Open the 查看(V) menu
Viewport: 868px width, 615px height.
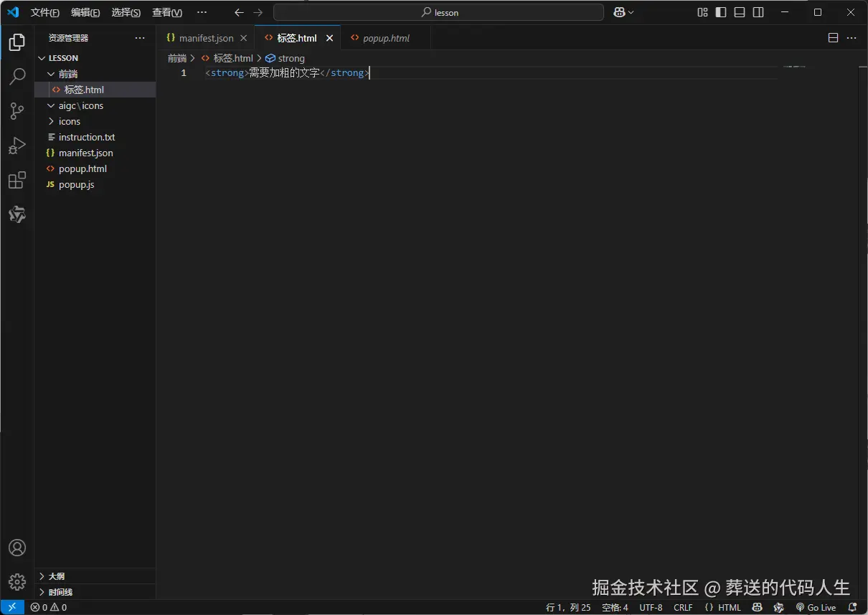tap(167, 12)
